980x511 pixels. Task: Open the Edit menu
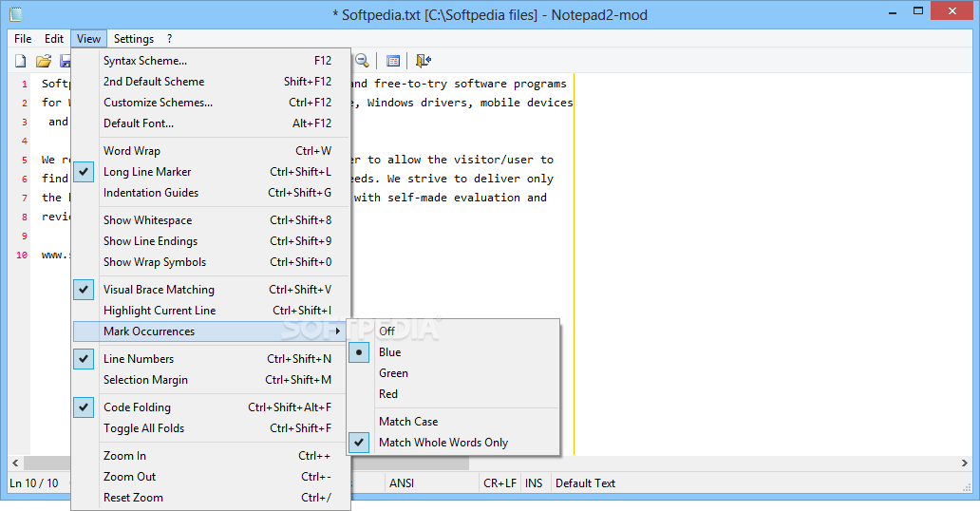[x=54, y=39]
